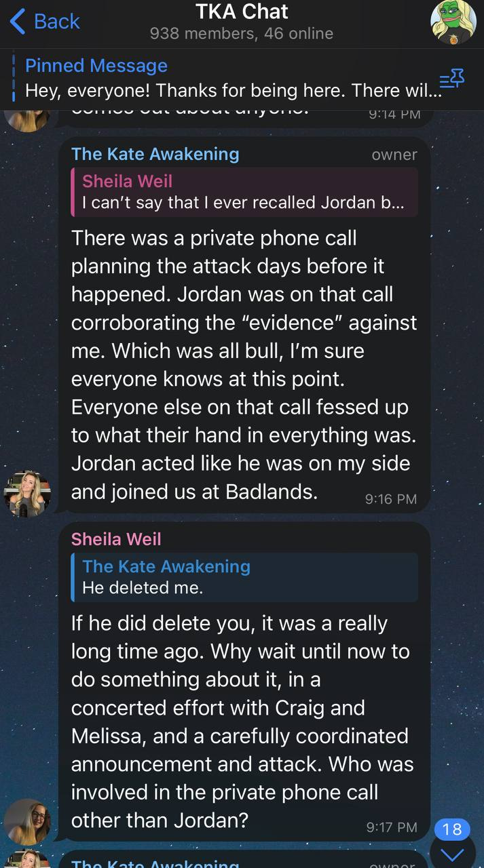This screenshot has height=868, width=484.
Task: View the 938 members, 46 online subtitle
Action: tap(242, 33)
